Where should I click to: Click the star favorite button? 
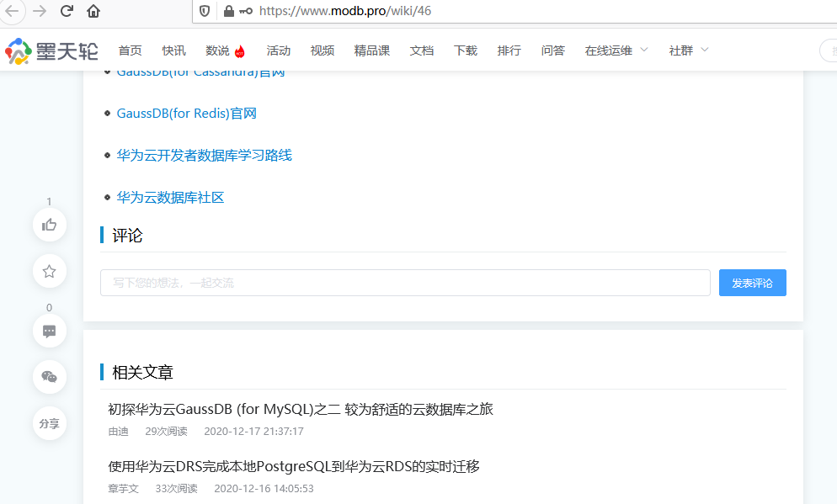coord(50,272)
